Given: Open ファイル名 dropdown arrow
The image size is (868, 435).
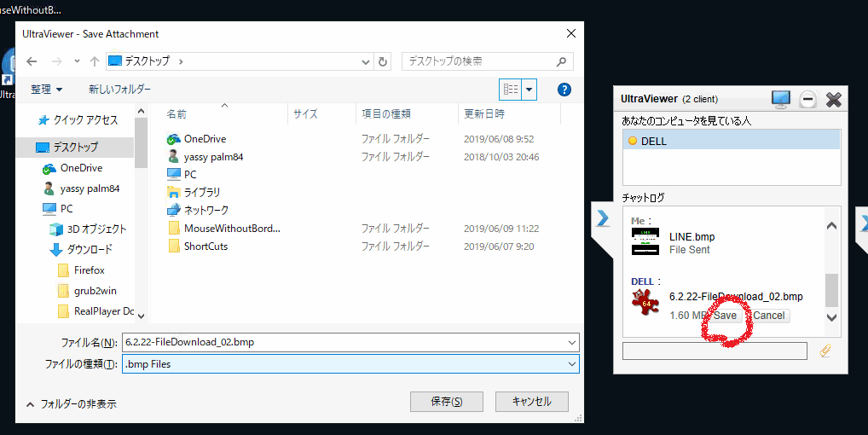Looking at the screenshot, I should pos(572,342).
